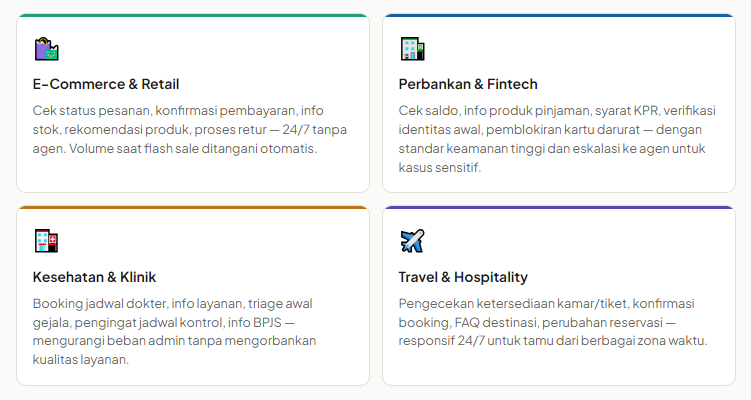Click the green top border of E-Commerce card
Viewport: 751px width, 400px height.
[193, 16]
